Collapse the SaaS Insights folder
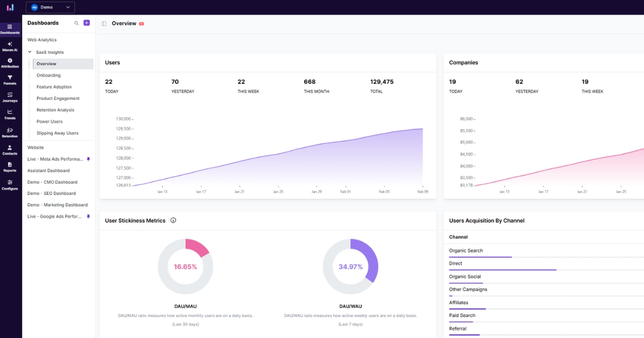644x338 pixels. click(x=30, y=52)
